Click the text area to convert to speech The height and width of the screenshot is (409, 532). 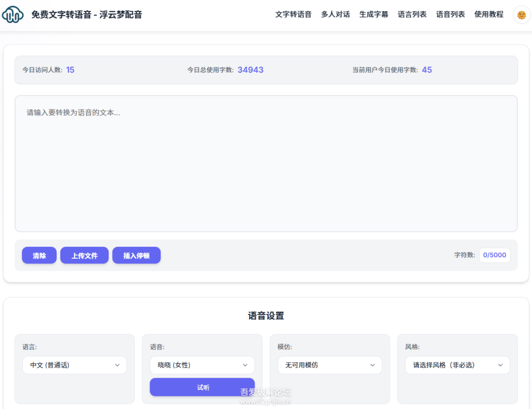coord(266,164)
